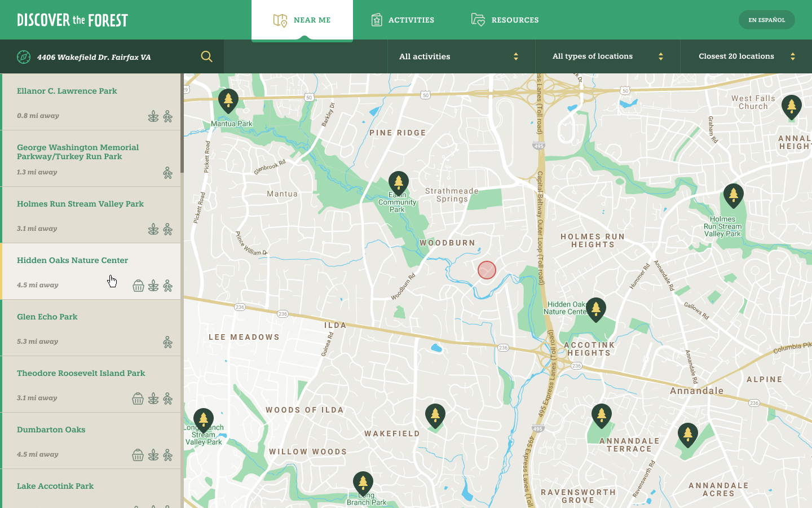Expand the All types of locations dropdown
This screenshot has width=812, height=508.
(608, 56)
